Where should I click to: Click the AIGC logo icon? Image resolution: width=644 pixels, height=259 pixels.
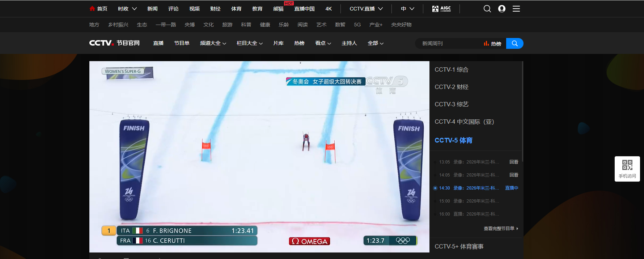[441, 9]
